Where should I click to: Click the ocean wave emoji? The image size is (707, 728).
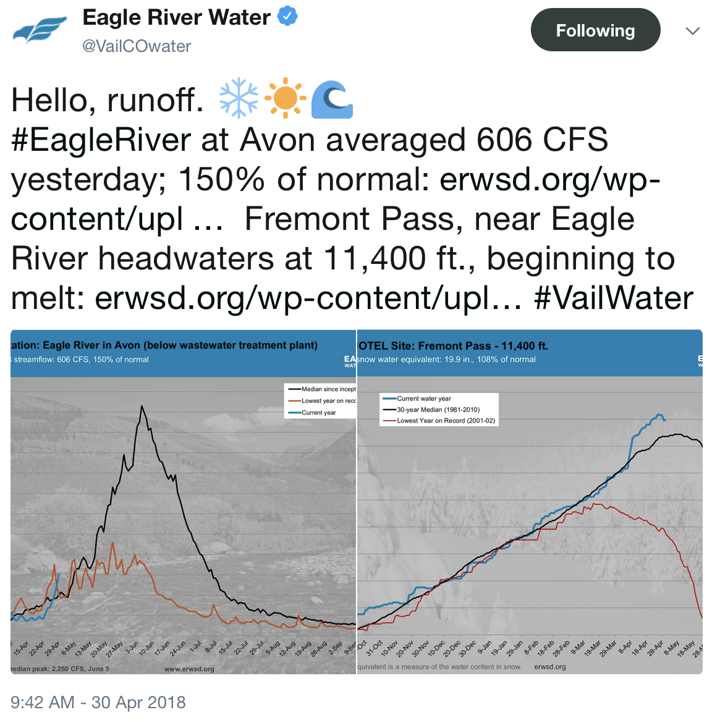coord(332,99)
